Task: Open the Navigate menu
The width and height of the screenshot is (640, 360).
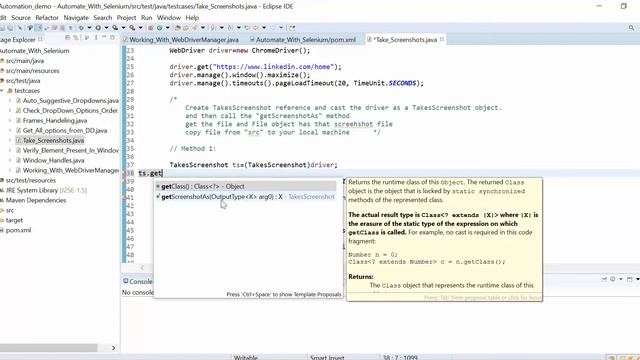Action: click(x=76, y=18)
